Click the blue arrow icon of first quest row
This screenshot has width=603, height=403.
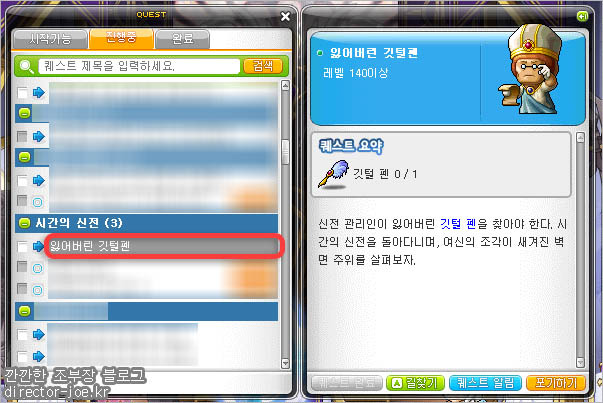pos(38,93)
